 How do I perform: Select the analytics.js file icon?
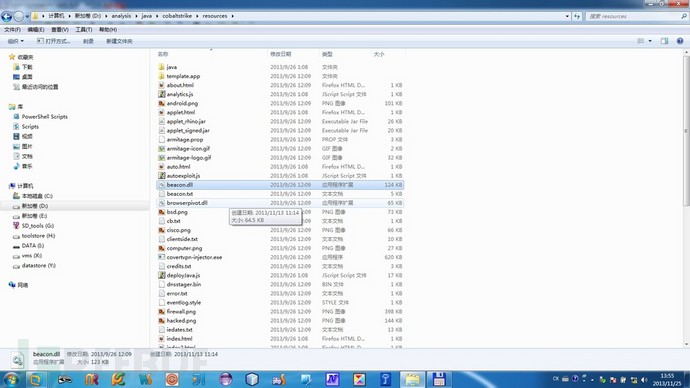click(x=161, y=94)
